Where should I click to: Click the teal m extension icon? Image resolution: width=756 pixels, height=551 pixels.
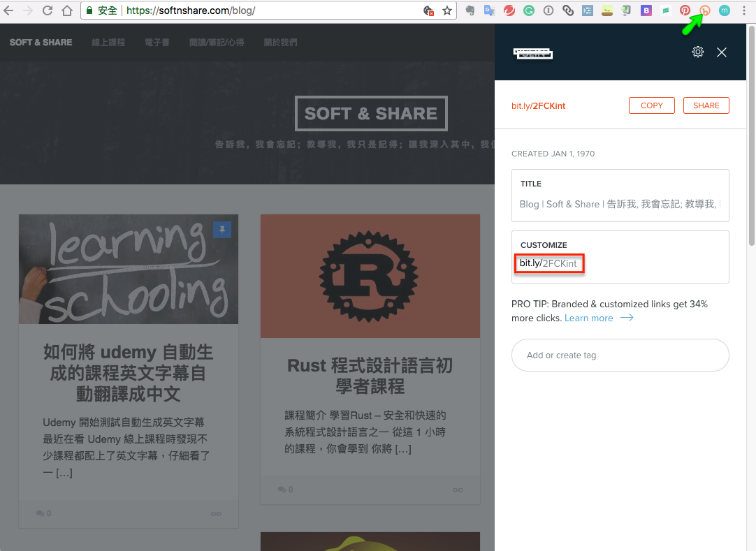[x=725, y=10]
